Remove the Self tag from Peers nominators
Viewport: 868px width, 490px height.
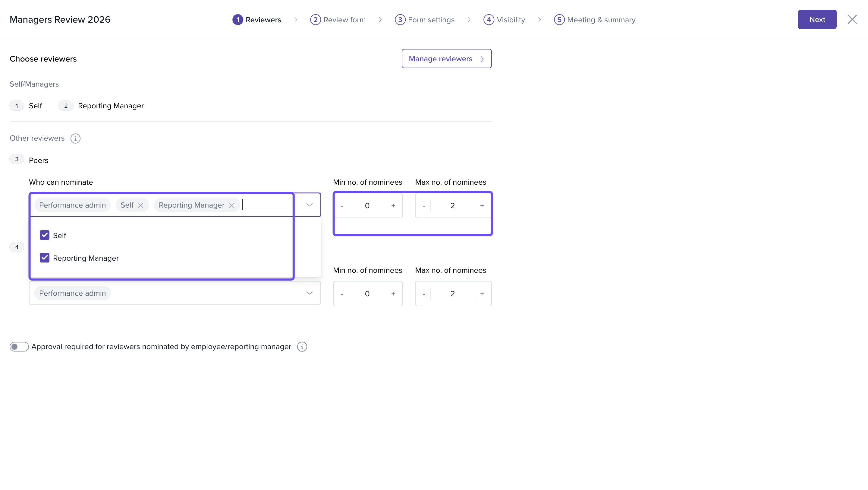(x=141, y=205)
